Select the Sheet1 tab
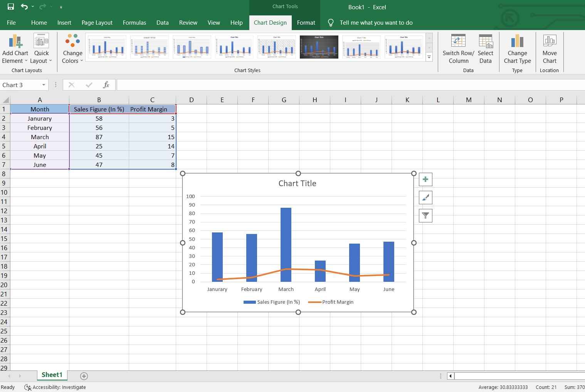The width and height of the screenshot is (585, 392). [x=52, y=375]
